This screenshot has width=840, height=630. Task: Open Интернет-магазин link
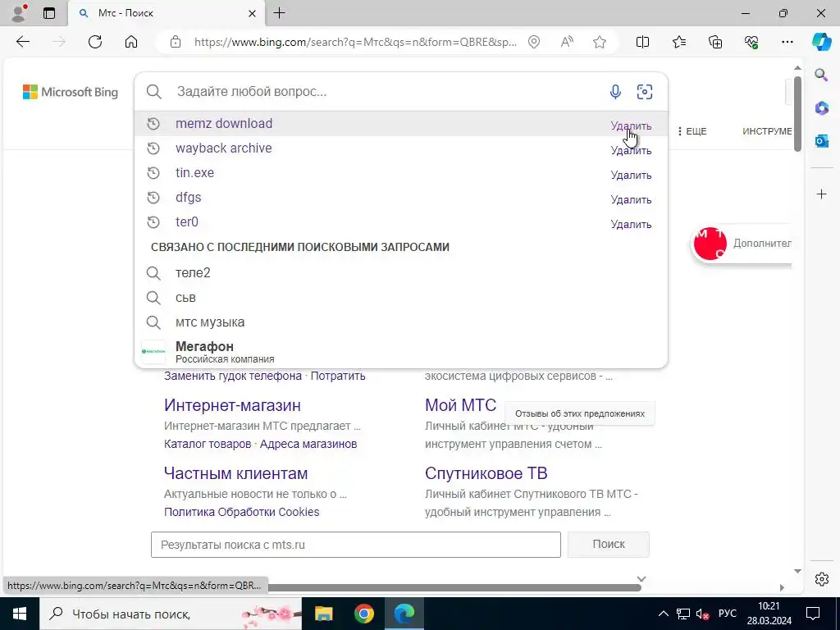pyautogui.click(x=232, y=405)
